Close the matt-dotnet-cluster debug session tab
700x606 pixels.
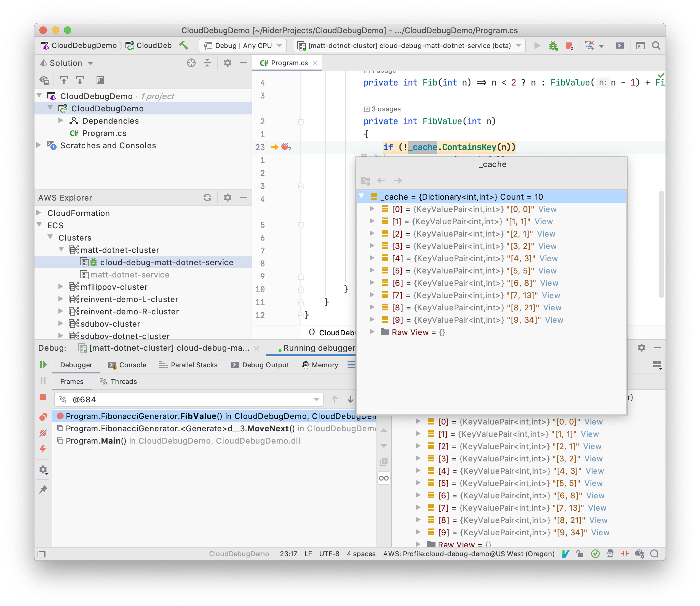click(x=257, y=348)
